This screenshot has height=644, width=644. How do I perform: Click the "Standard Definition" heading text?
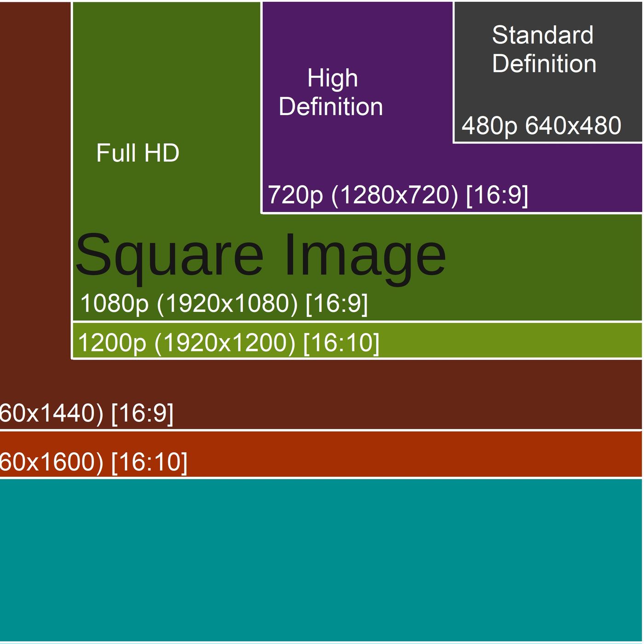pos(544,49)
